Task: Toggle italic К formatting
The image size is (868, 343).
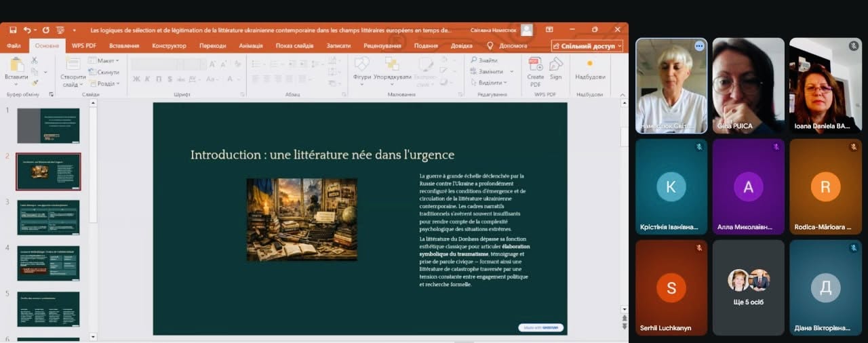Action: click(148, 79)
